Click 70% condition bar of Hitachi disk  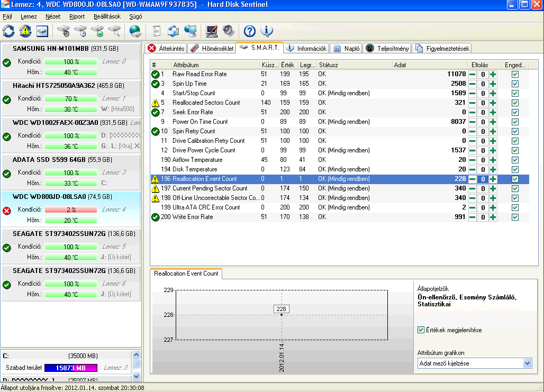tap(71, 98)
